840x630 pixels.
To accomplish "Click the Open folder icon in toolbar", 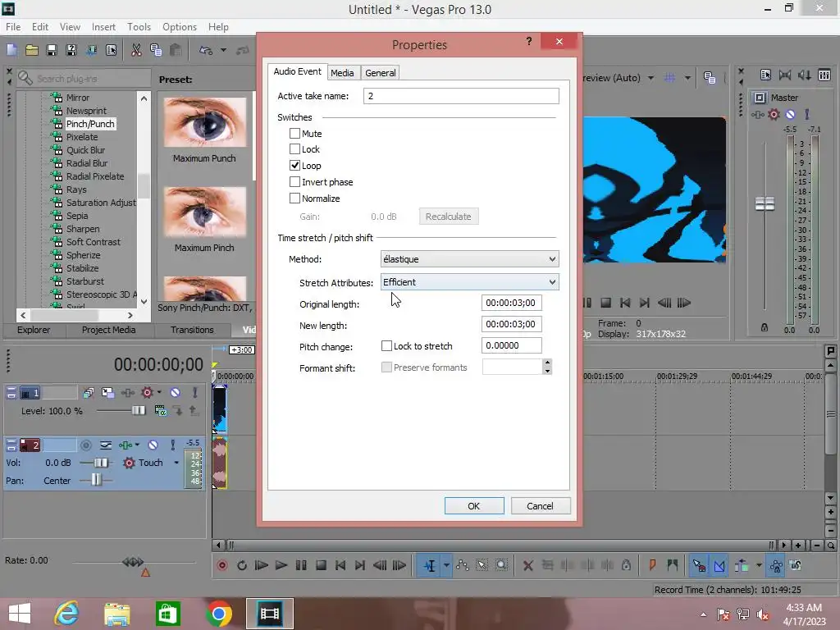I will 32,50.
